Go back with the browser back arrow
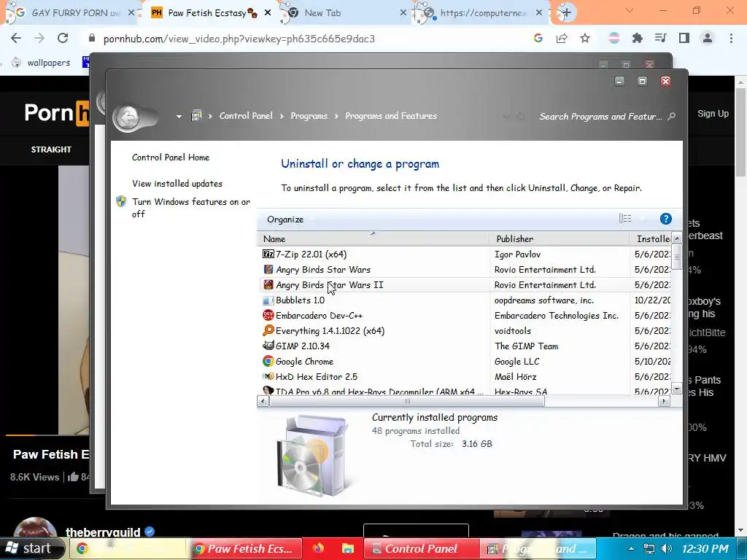This screenshot has height=560, width=747. (16, 38)
